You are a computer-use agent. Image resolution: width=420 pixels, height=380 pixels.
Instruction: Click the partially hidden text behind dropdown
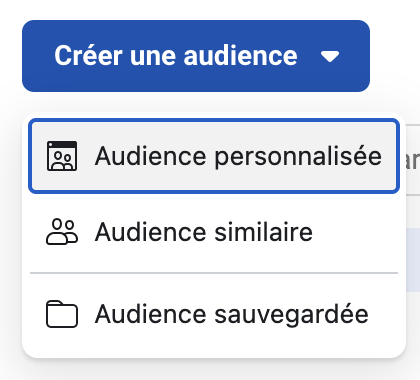tap(413, 161)
